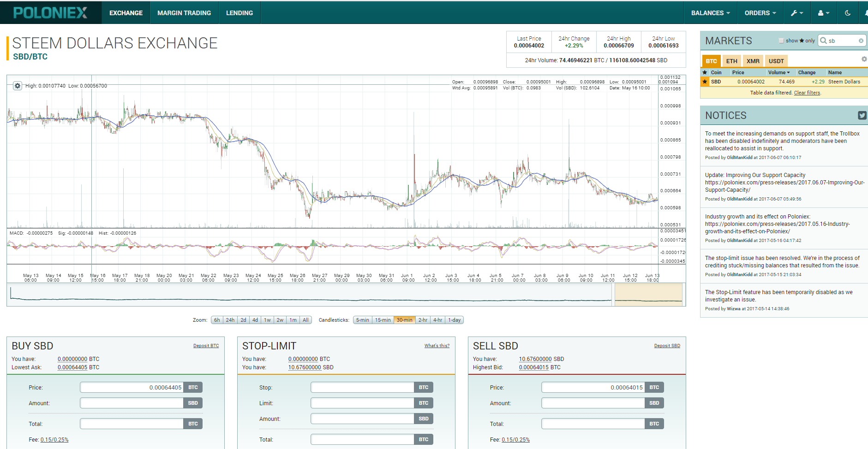Click the star icon in SBD row
The image size is (868, 449).
coord(705,82)
